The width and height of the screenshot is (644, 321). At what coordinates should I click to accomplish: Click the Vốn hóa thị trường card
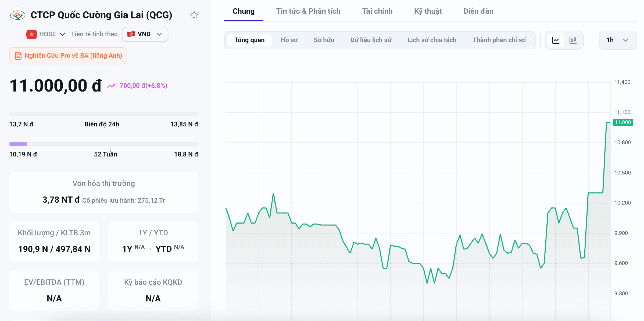tap(104, 192)
